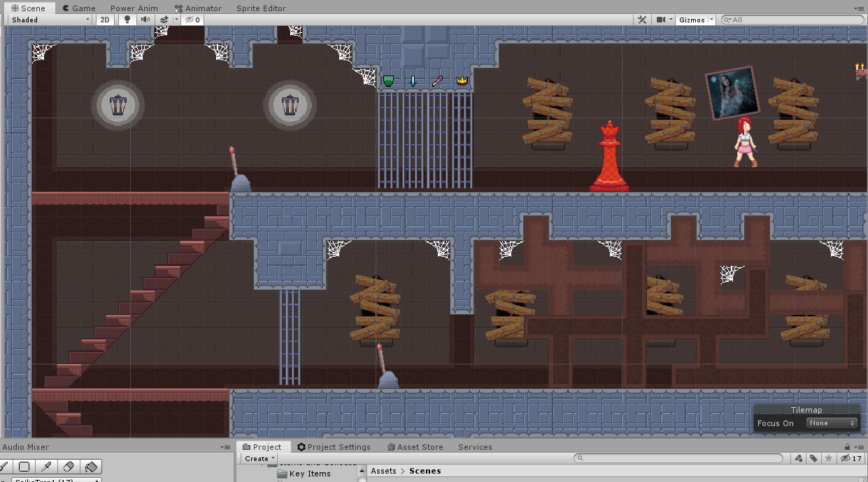Open the Sprite Editor tab
Image resolution: width=868 pixels, height=482 pixels.
pos(261,8)
